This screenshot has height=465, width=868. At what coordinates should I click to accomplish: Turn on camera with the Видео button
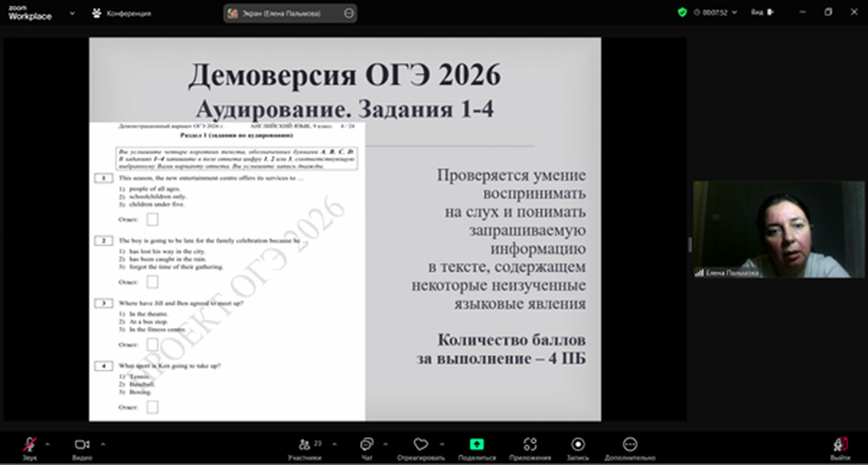82,445
